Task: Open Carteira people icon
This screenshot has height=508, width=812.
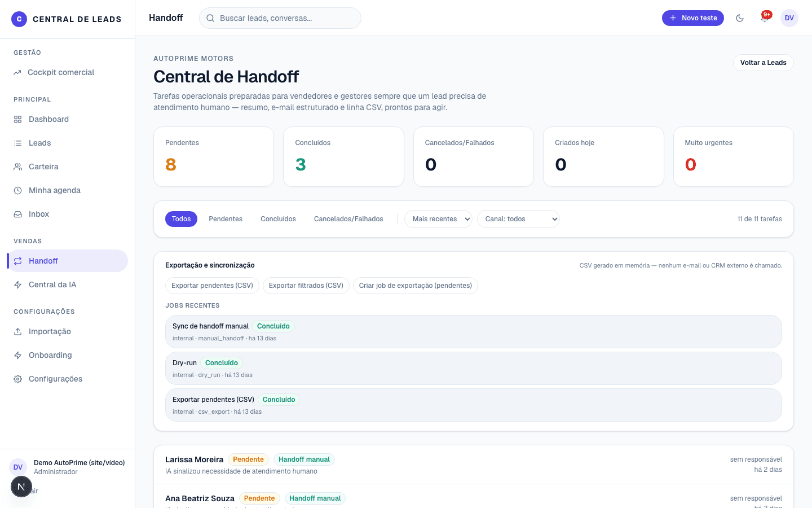Action: tap(18, 167)
